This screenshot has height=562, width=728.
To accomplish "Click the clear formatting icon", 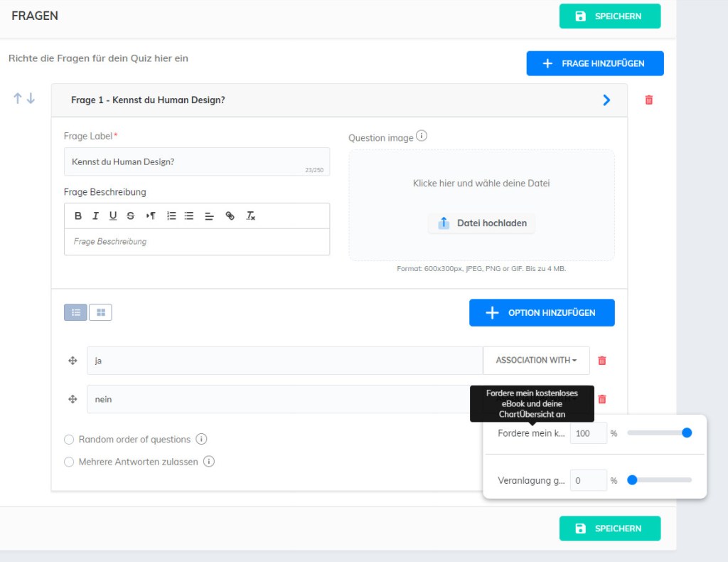I will 250,216.
